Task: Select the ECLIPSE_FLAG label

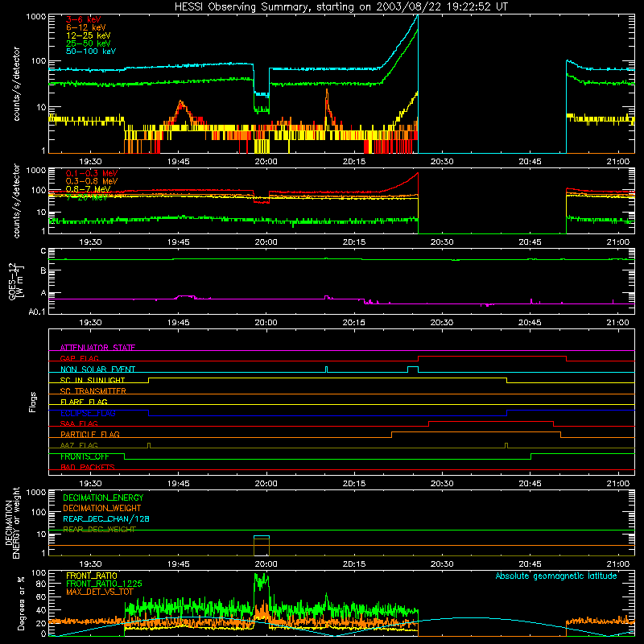Action: [88, 413]
